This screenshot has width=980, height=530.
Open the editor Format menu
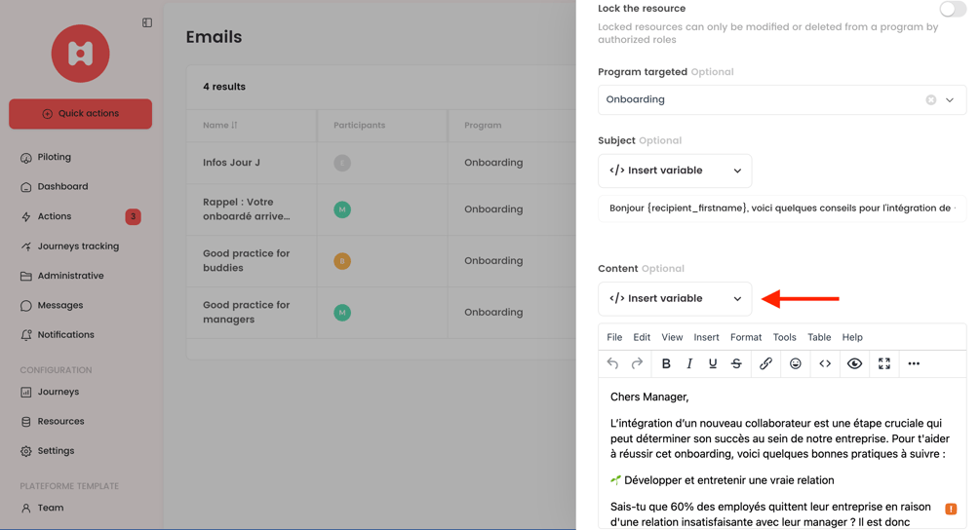pos(746,337)
